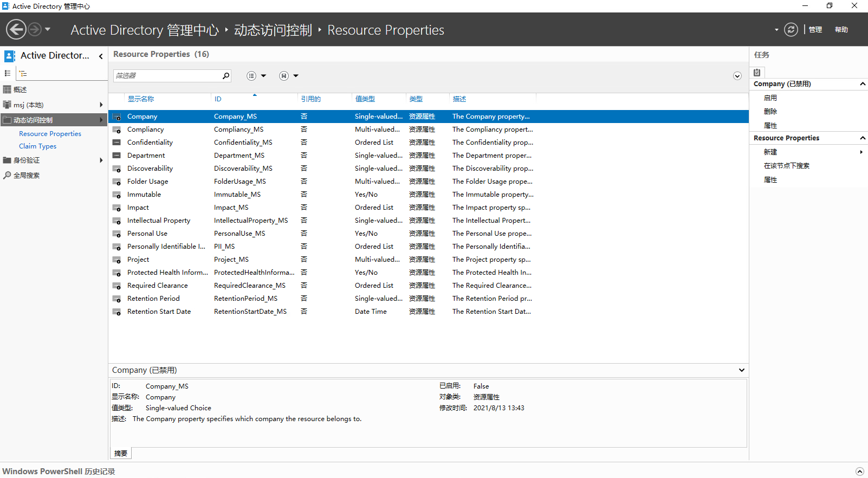Open Claim Types in navigation pane

pos(37,146)
